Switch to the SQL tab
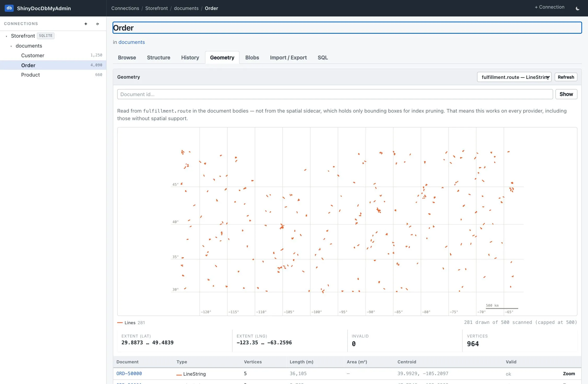Viewport: 588px width, 384px height. (x=323, y=57)
